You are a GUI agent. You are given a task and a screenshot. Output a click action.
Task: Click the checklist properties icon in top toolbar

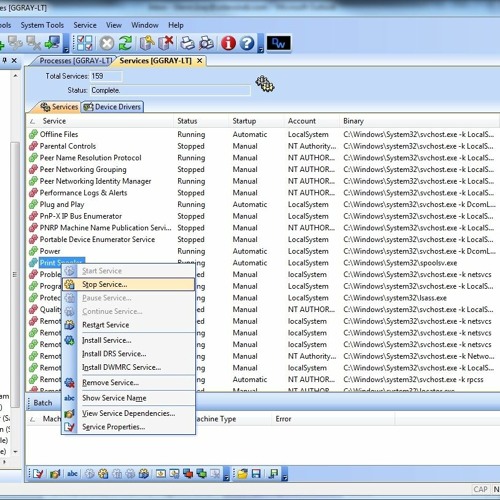[85, 43]
